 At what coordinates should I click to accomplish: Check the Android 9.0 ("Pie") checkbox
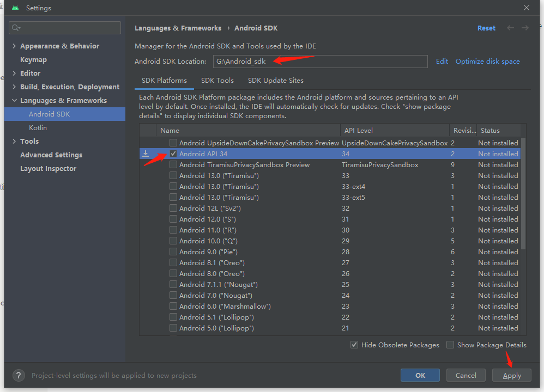pos(173,252)
